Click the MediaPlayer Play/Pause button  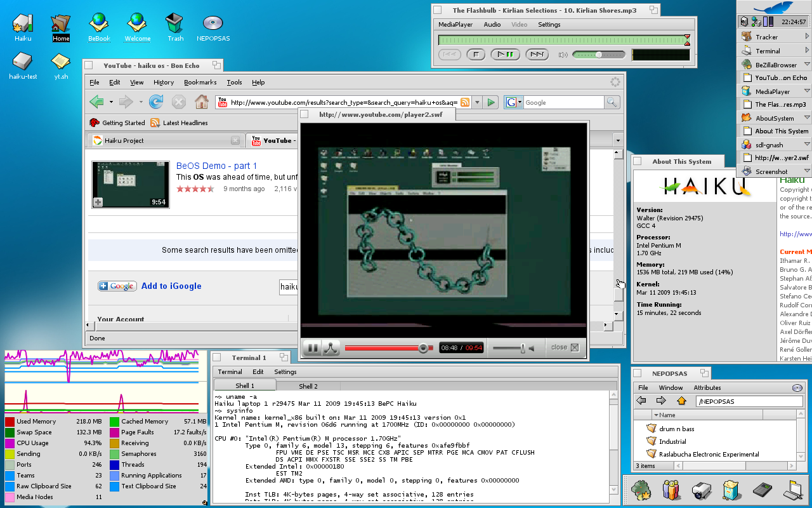[x=506, y=55]
